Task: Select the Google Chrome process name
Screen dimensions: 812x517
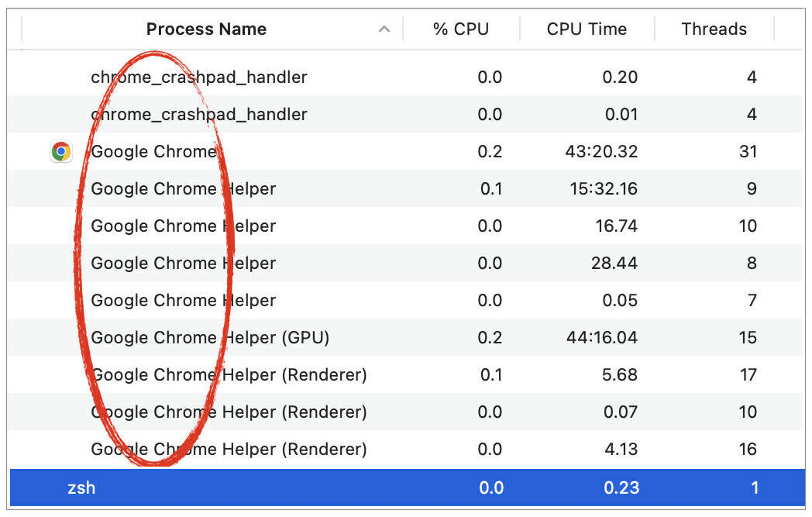Action: 153,152
